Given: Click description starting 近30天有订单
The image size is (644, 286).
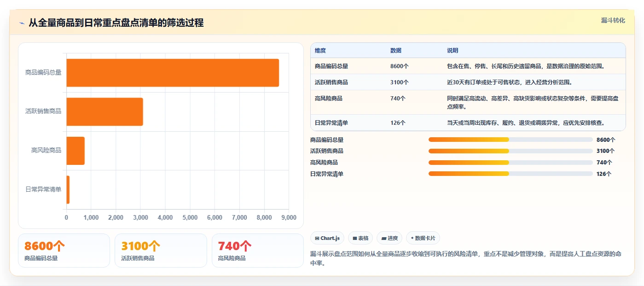Looking at the screenshot, I should (x=510, y=82).
